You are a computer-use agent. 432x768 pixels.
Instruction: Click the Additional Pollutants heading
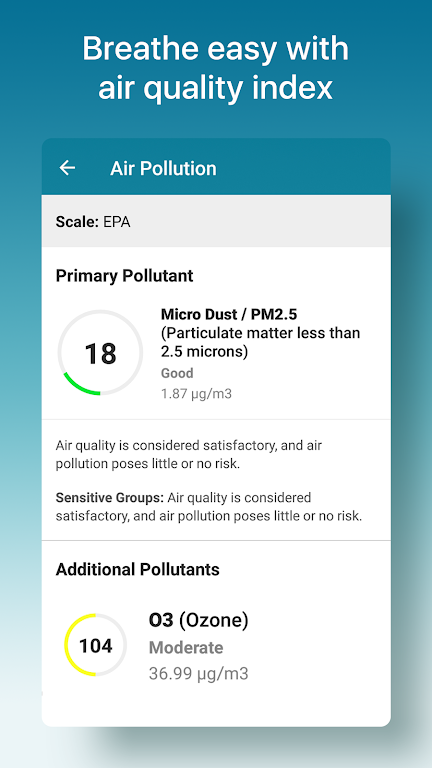point(138,569)
